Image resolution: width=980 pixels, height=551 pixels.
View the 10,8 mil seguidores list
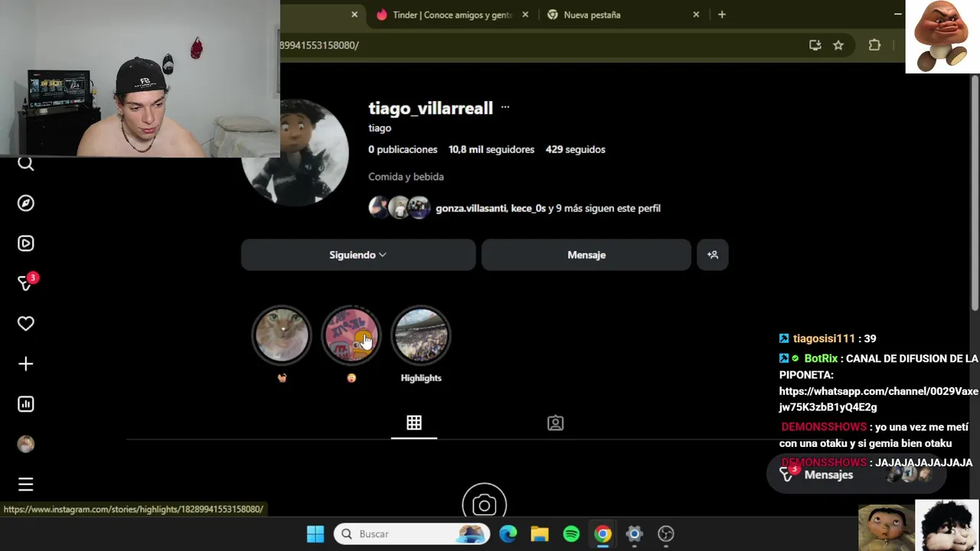492,149
